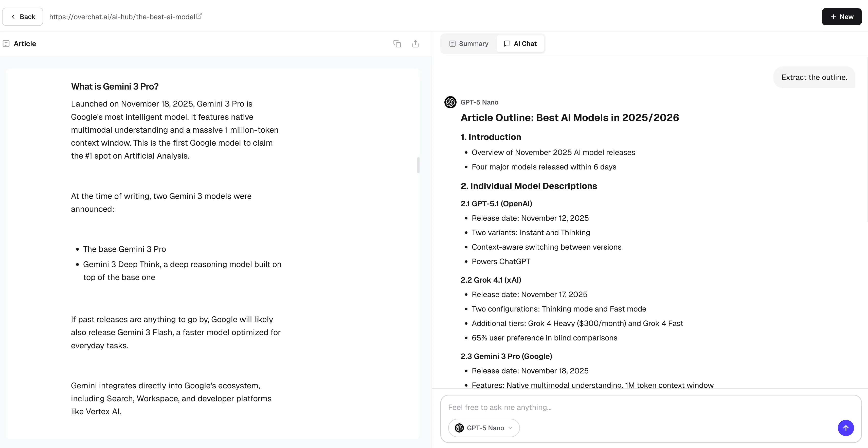This screenshot has height=448, width=868.
Task: Click the 'Feel free to ask me anything' field
Action: click(x=573, y=407)
